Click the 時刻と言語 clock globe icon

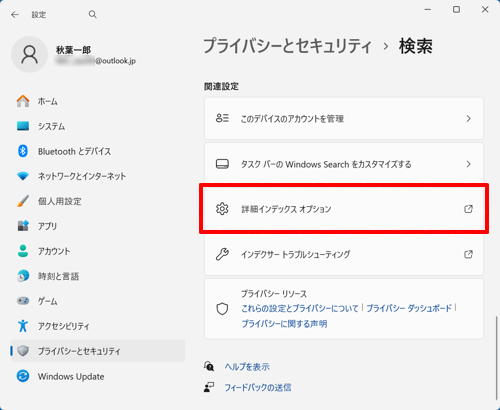click(x=23, y=276)
